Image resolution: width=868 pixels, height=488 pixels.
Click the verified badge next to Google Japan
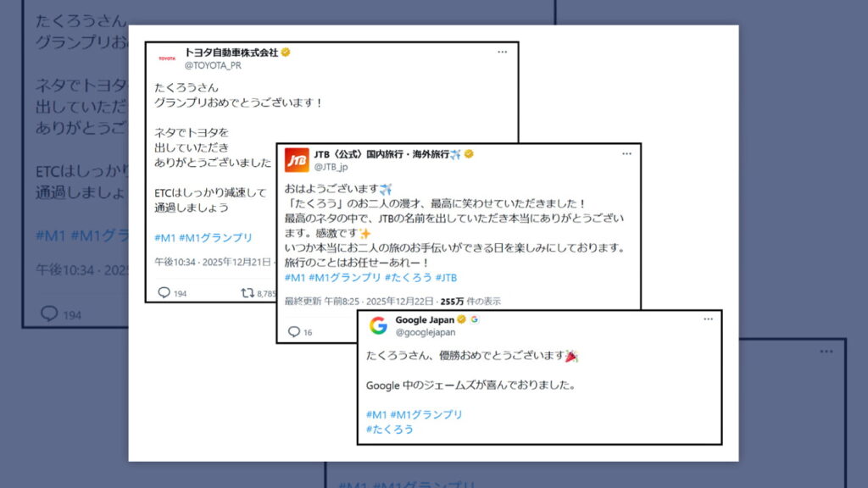[462, 319]
